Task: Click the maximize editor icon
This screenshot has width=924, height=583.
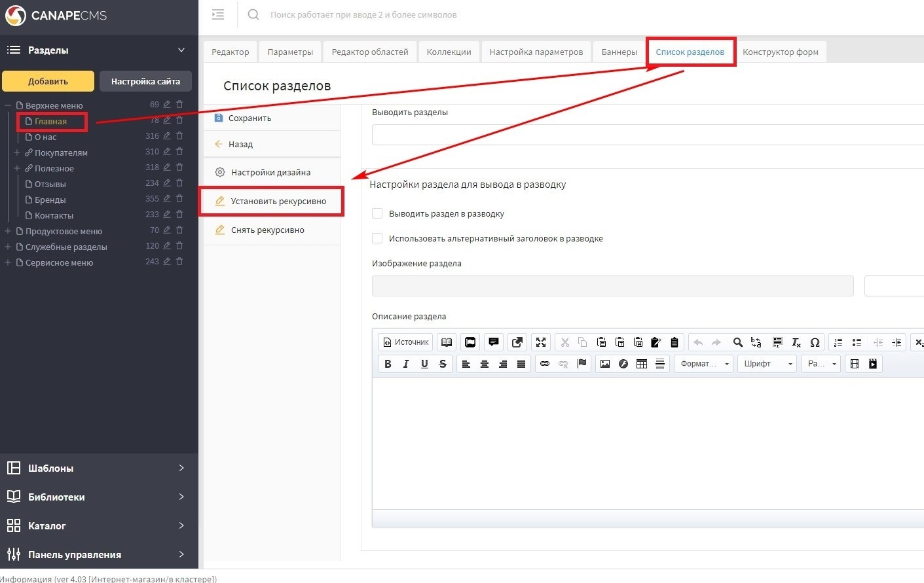Action: coord(540,342)
